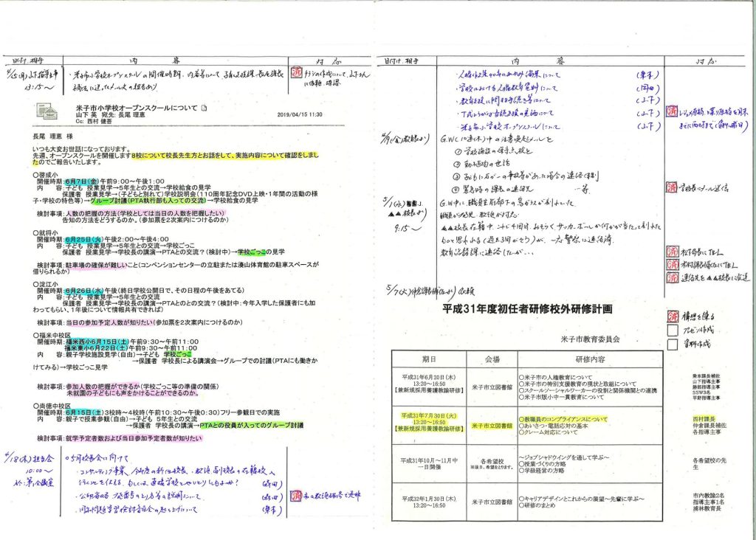Click the school heading ○啓成小
756x540 pixels.
45,175
